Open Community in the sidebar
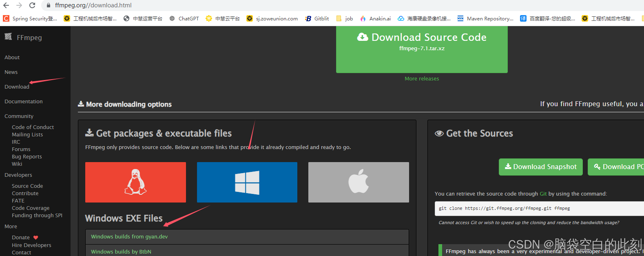Image resolution: width=644 pixels, height=256 pixels. pos(19,116)
